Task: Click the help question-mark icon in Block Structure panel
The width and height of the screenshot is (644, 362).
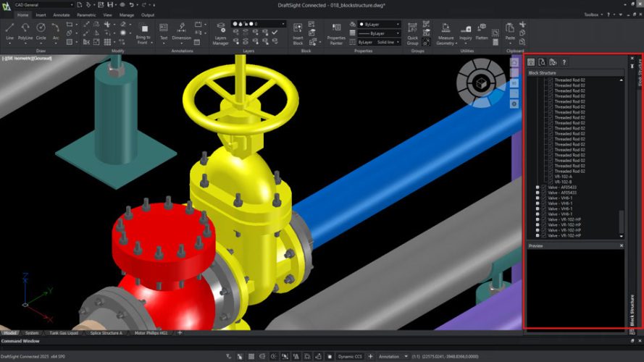Action: 564,62
